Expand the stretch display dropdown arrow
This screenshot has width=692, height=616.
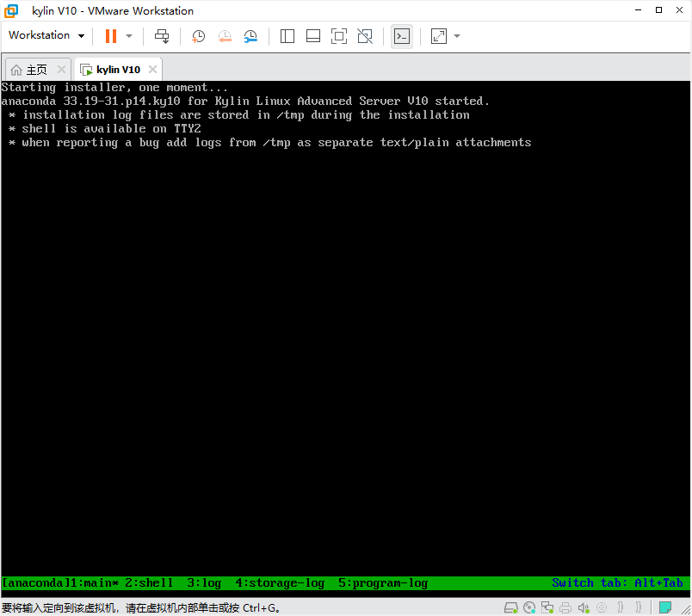pyautogui.click(x=457, y=36)
